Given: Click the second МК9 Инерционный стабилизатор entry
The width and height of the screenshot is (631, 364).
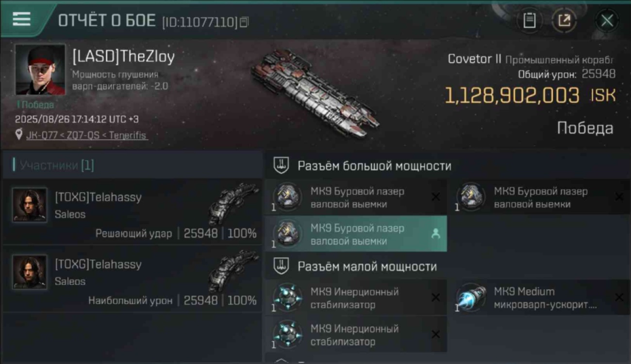Looking at the screenshot, I should coord(356,335).
